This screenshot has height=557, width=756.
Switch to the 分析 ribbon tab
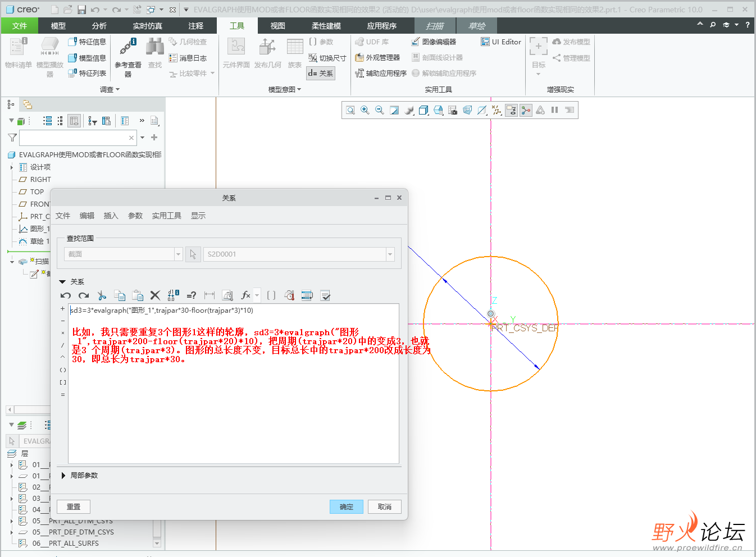(x=99, y=26)
